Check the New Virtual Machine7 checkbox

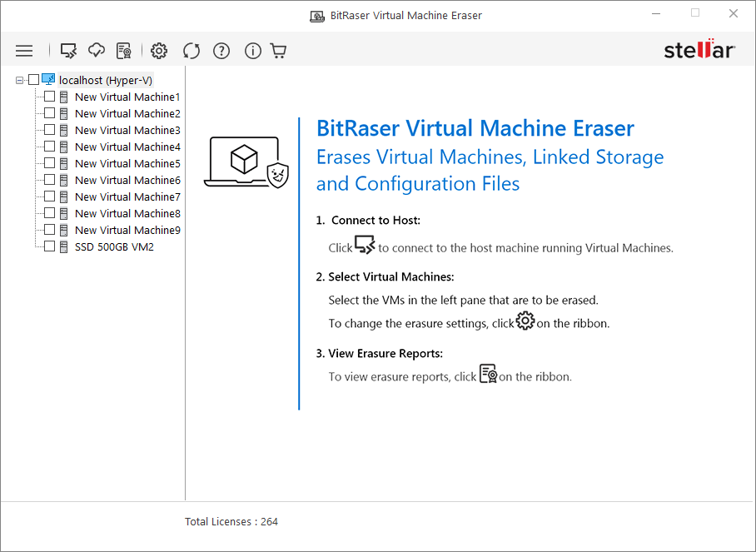click(x=50, y=196)
